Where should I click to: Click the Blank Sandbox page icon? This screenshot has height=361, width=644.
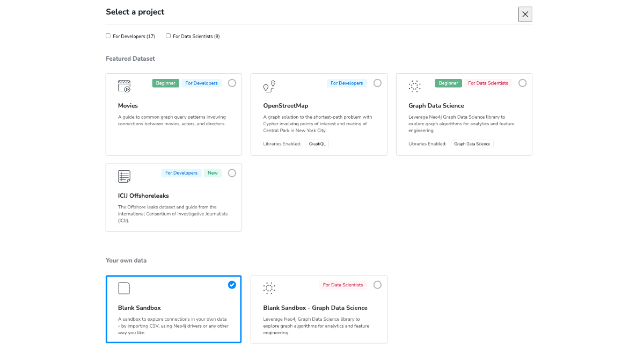(124, 288)
